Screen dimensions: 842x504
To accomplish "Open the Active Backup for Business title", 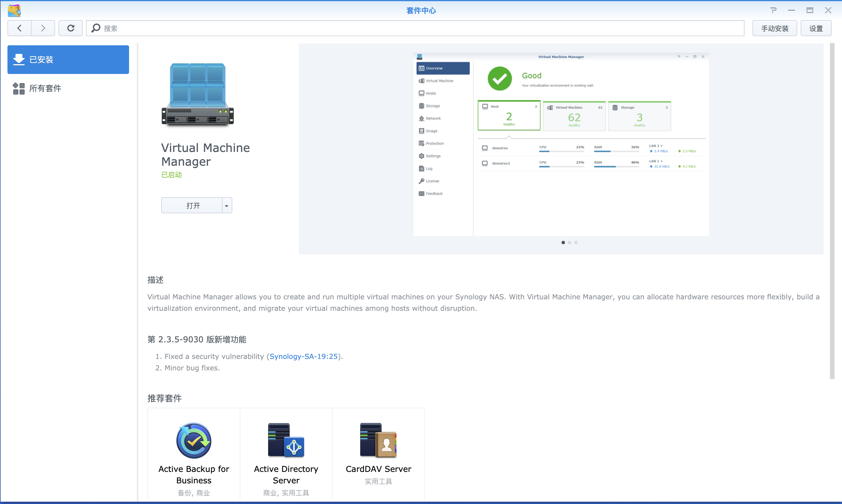I will (x=194, y=474).
